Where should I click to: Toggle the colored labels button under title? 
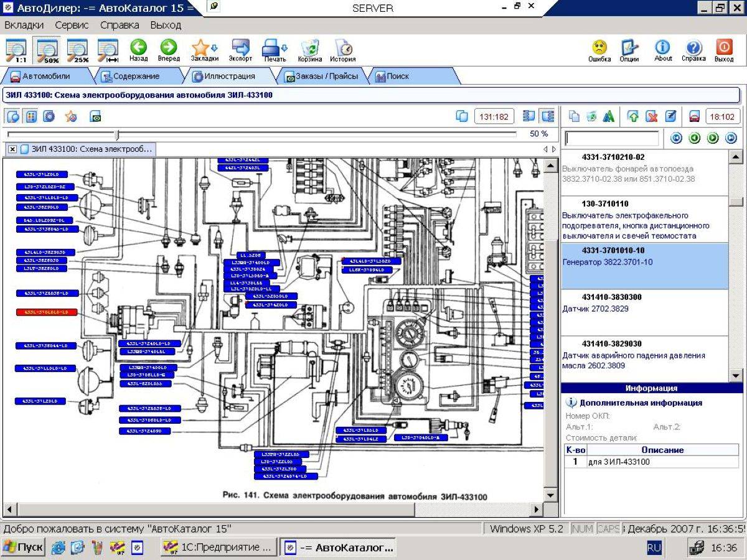tap(31, 116)
